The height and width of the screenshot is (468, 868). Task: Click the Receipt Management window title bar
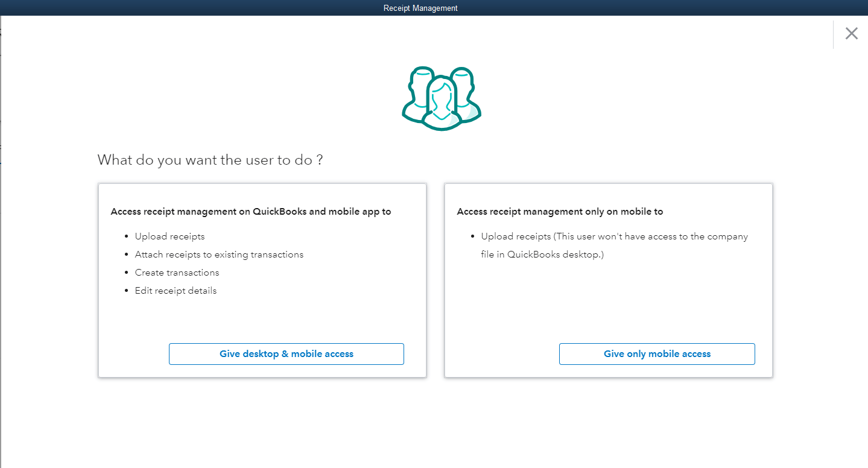420,8
